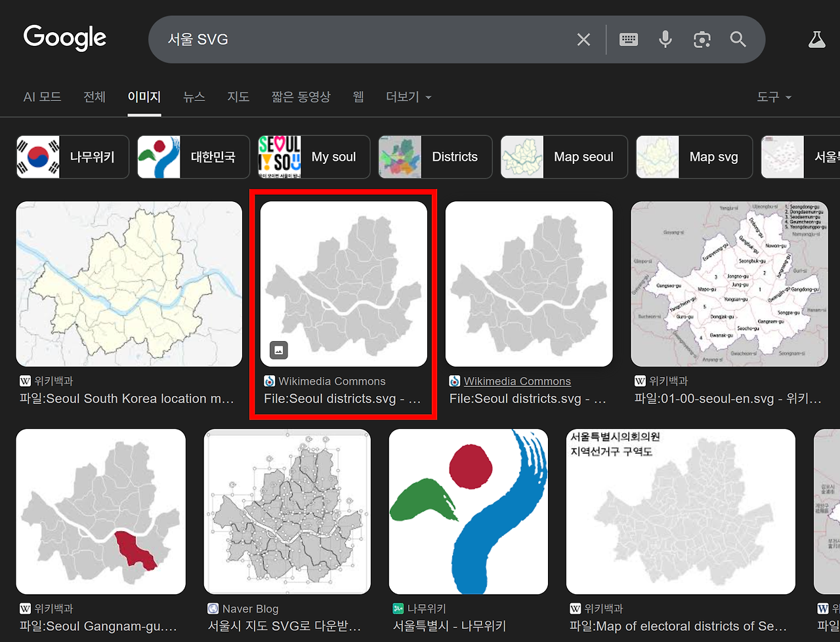Start voice search with the microphone icon
This screenshot has width=840, height=642.
[665, 39]
